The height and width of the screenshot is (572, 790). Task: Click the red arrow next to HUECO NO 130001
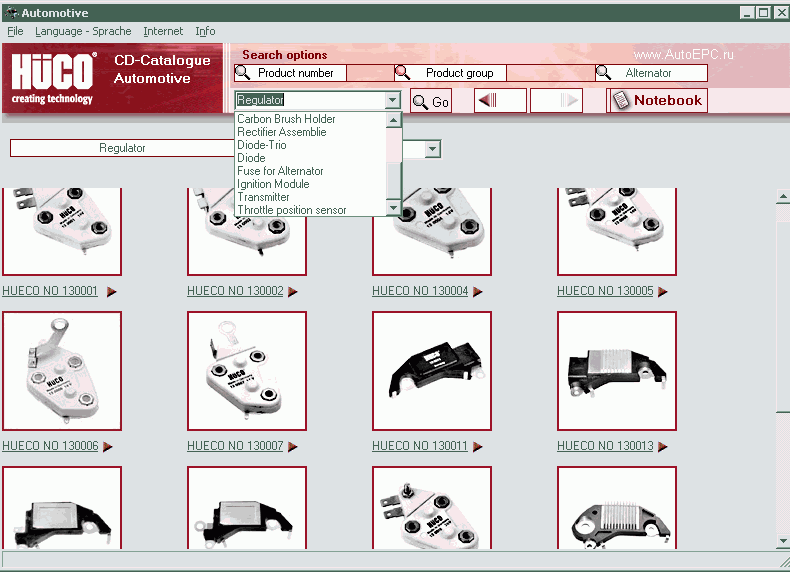coord(111,291)
